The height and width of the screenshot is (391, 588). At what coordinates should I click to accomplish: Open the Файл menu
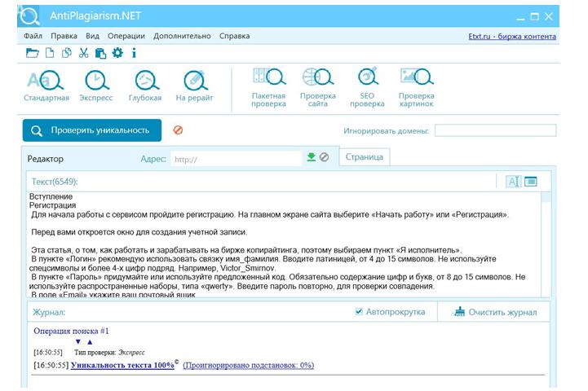pos(33,36)
